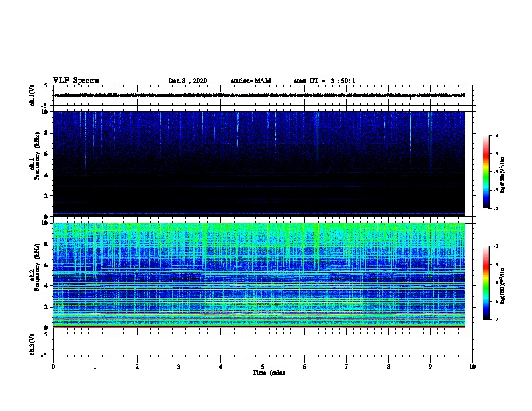Click the "-7" label on ch.2 colorbar
The image size is (532, 411).
tap(495, 320)
